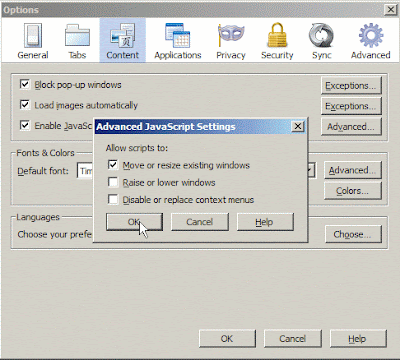The width and height of the screenshot is (400, 360).
Task: Check Disable or replace context menus
Action: click(113, 199)
